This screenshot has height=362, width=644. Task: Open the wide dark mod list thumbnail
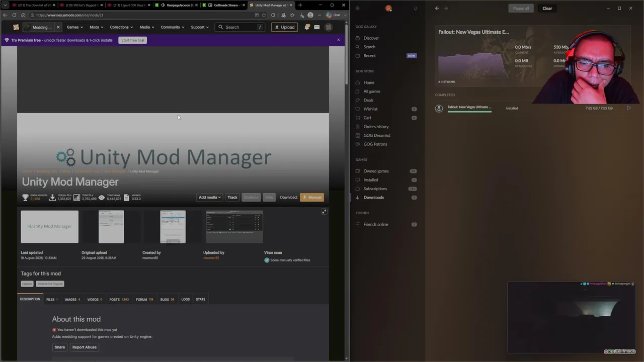pyautogui.click(x=234, y=227)
